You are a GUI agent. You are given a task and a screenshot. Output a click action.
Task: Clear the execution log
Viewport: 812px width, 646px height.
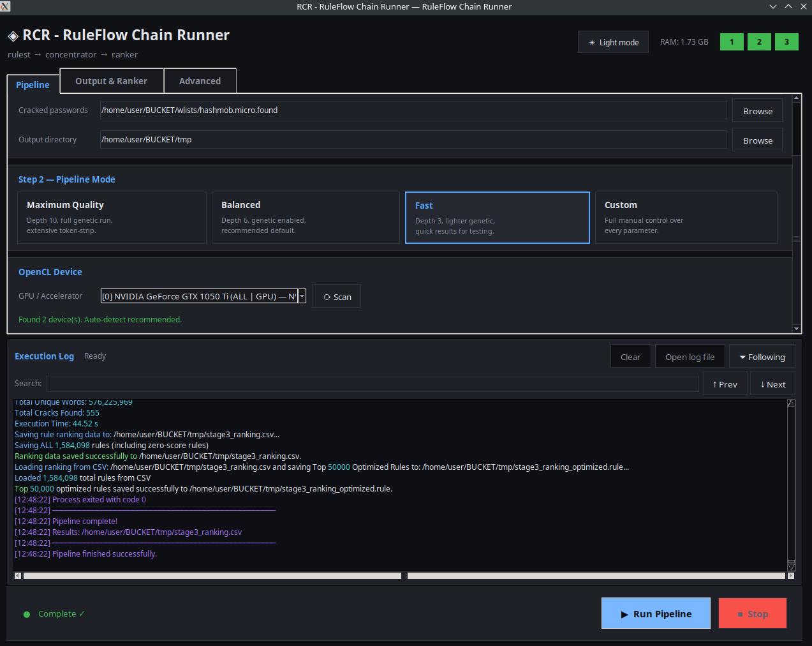click(631, 357)
